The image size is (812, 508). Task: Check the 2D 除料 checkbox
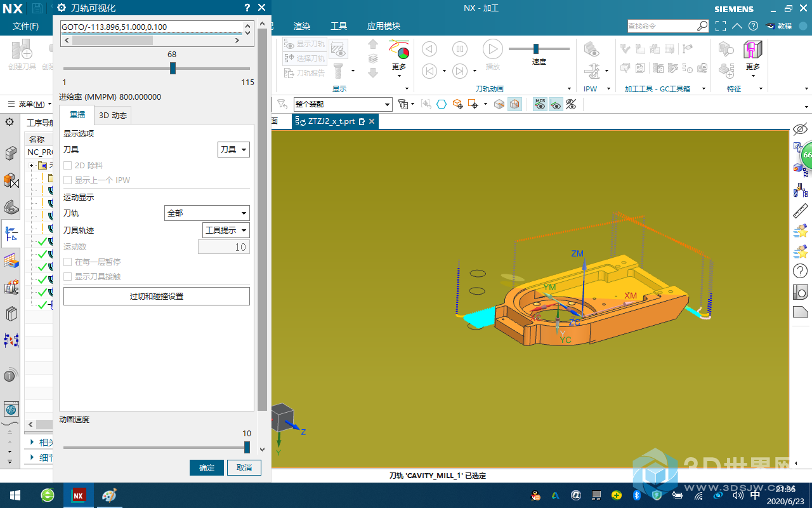pos(67,165)
